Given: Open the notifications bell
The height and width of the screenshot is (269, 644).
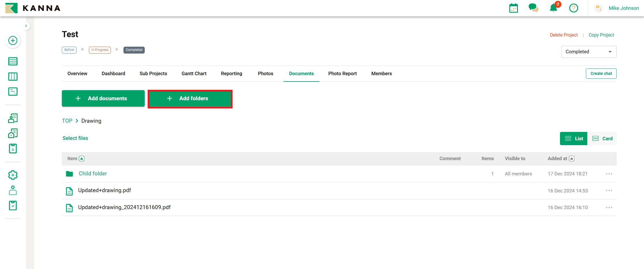Looking at the screenshot, I should tap(553, 8).
